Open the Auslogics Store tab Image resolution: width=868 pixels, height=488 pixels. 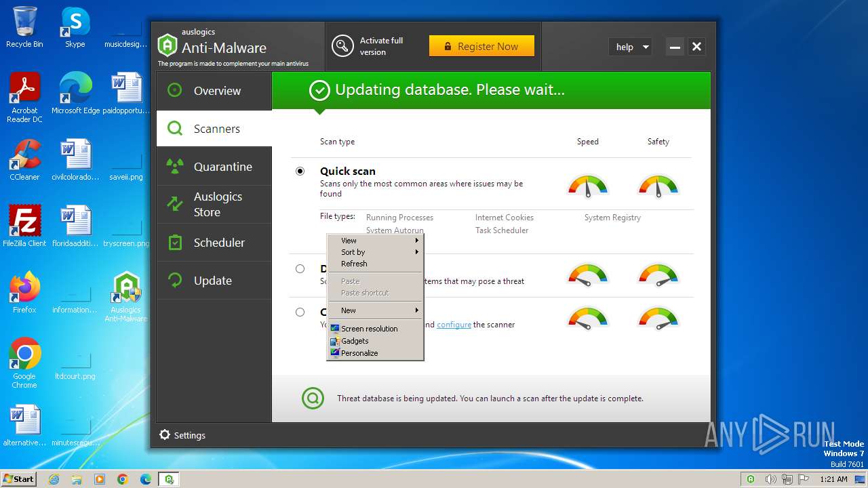pyautogui.click(x=214, y=205)
